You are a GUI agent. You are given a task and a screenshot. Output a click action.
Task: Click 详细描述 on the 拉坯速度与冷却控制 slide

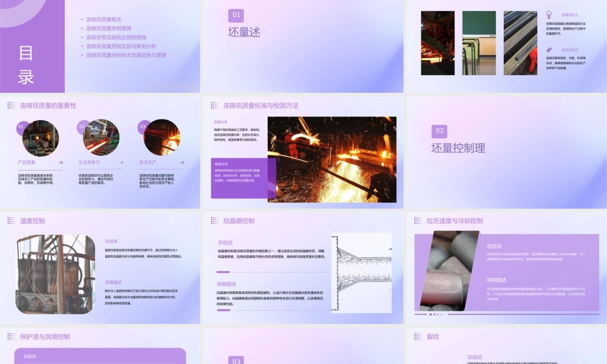(x=497, y=280)
